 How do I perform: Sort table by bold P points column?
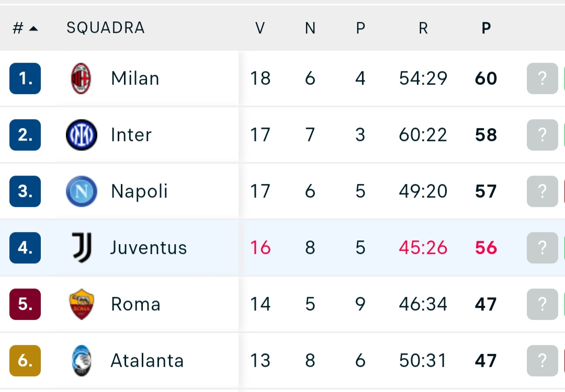486,28
